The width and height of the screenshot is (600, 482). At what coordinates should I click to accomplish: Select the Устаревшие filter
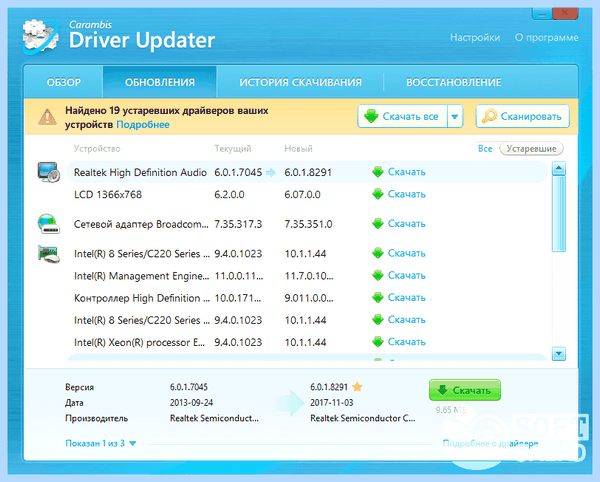pos(531,149)
